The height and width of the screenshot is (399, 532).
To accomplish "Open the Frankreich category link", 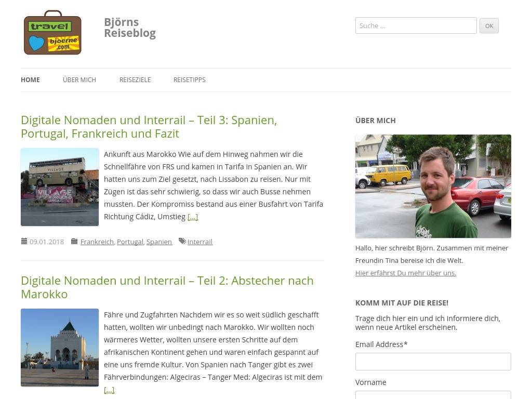I will (x=97, y=242).
